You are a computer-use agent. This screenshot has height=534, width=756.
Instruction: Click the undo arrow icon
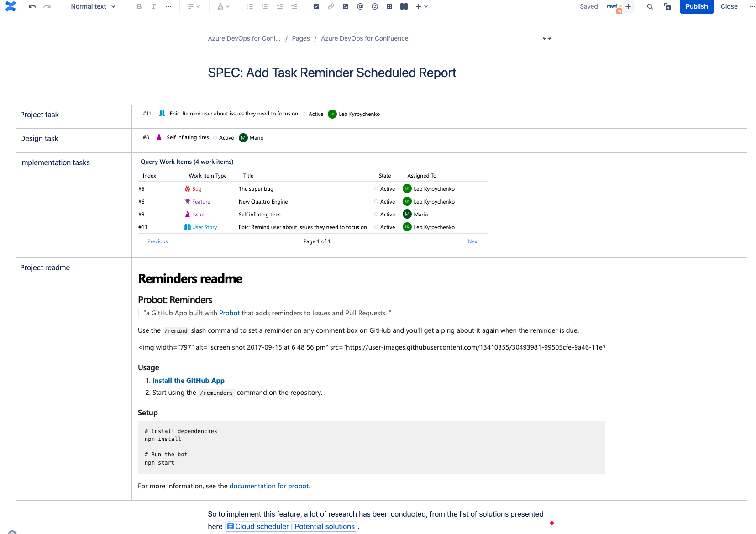[x=32, y=6]
